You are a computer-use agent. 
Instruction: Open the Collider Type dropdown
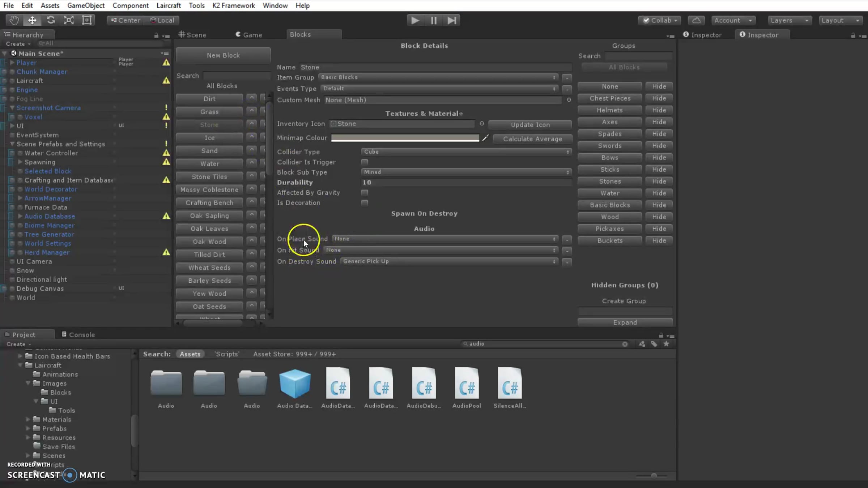click(467, 152)
